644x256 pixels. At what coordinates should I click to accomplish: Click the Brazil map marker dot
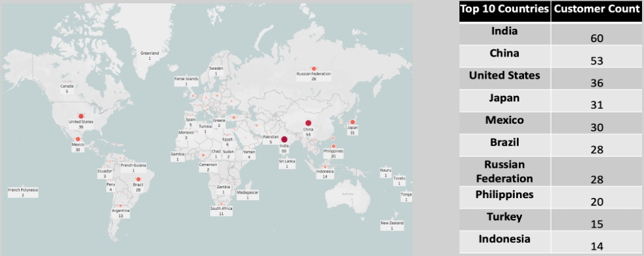click(x=138, y=179)
